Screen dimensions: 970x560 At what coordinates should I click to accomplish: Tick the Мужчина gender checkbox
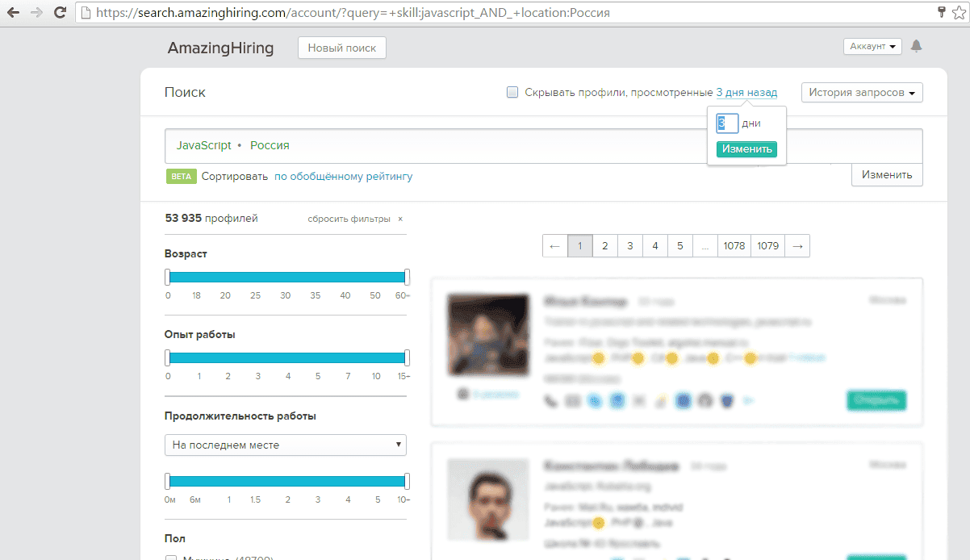coord(170,558)
